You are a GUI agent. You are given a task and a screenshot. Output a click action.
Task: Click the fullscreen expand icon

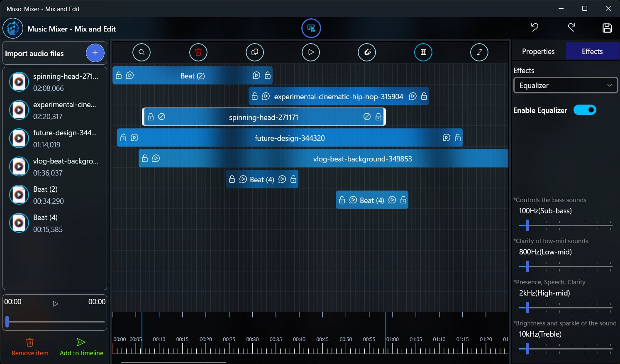479,52
